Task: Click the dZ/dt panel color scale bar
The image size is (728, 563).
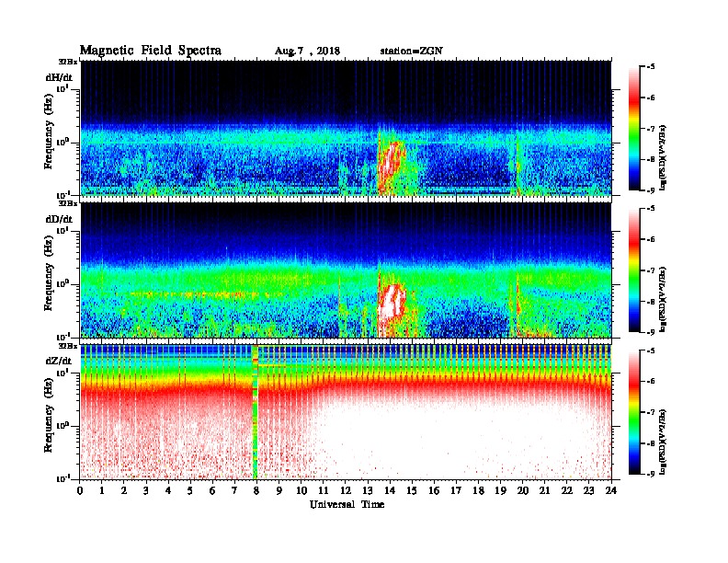Action: pos(634,411)
